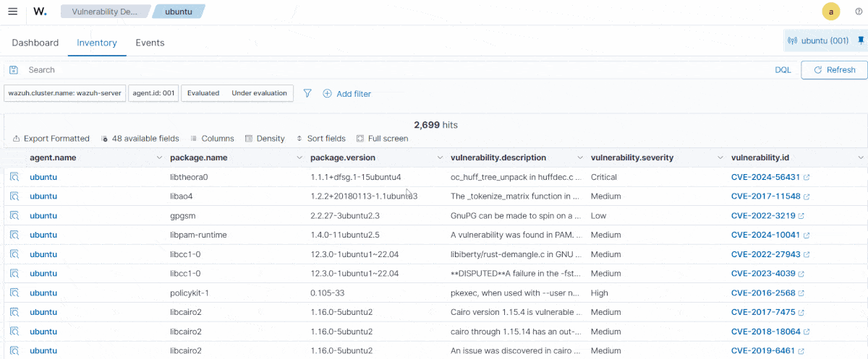The image size is (868, 359).
Task: Click the Wazuh logo icon
Action: click(41, 12)
